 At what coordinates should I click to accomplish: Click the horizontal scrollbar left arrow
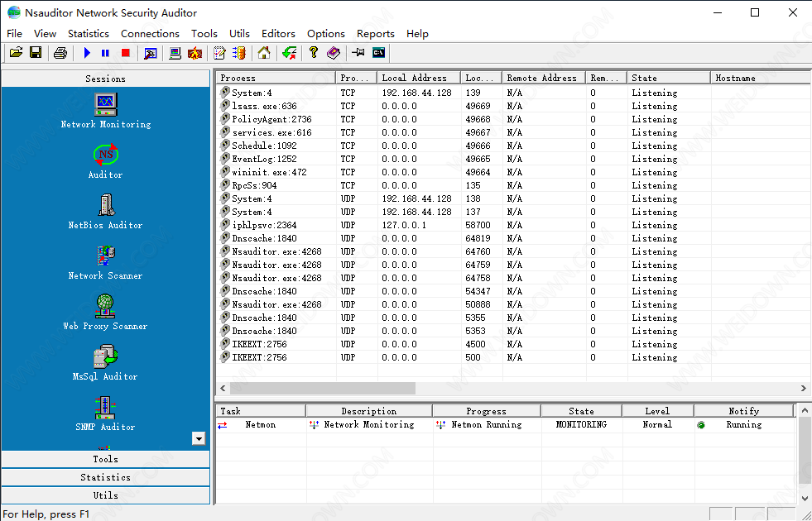pos(223,388)
